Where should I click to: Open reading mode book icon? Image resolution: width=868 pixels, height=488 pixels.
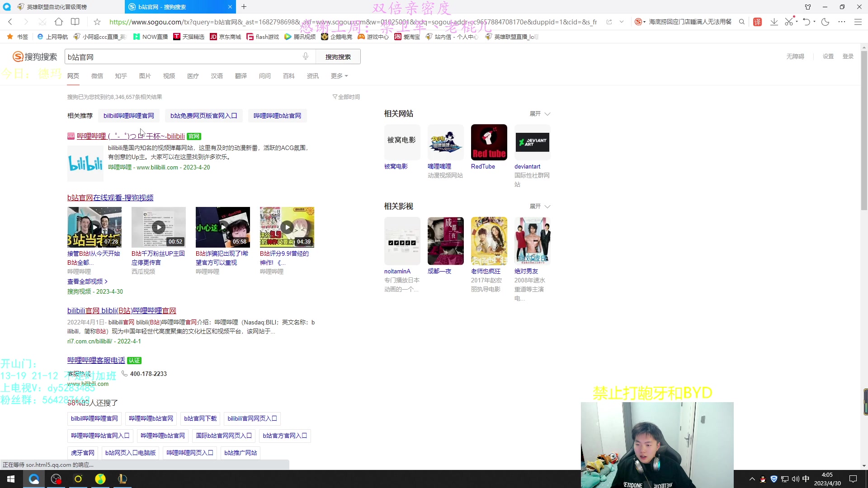(75, 22)
